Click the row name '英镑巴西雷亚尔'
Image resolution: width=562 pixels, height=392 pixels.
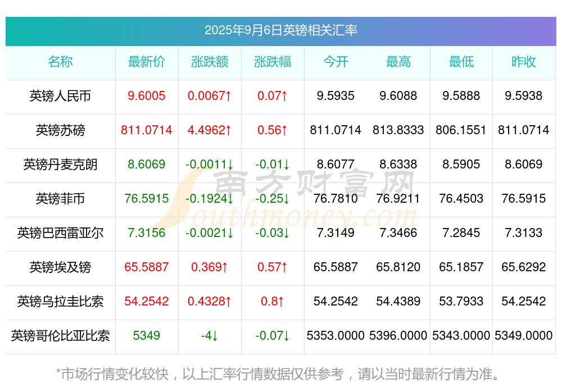(60, 233)
